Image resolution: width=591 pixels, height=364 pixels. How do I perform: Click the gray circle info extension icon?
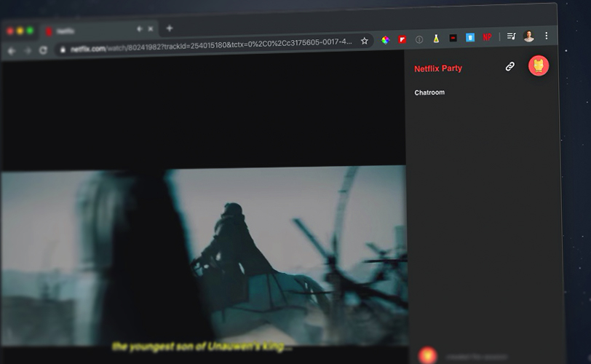(419, 39)
